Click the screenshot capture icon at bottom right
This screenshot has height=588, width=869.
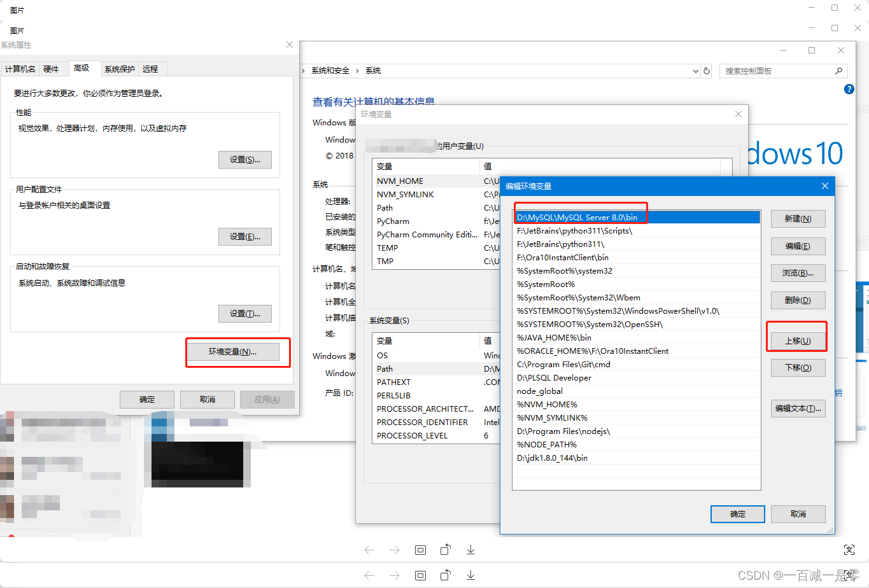pyautogui.click(x=849, y=549)
